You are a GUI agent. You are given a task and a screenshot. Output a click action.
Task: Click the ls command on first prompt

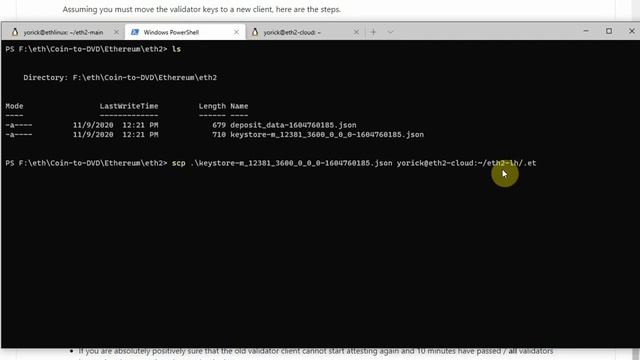176,49
